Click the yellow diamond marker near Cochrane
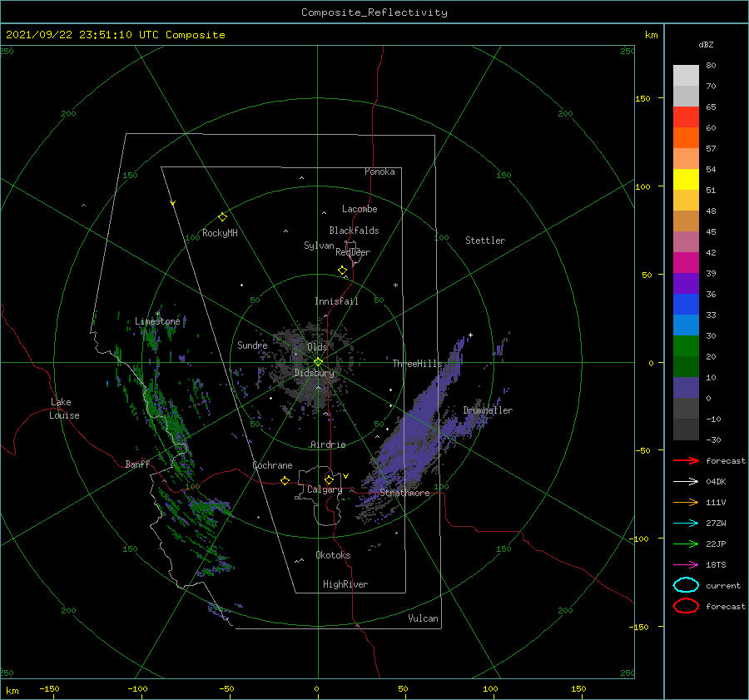 tap(285, 480)
